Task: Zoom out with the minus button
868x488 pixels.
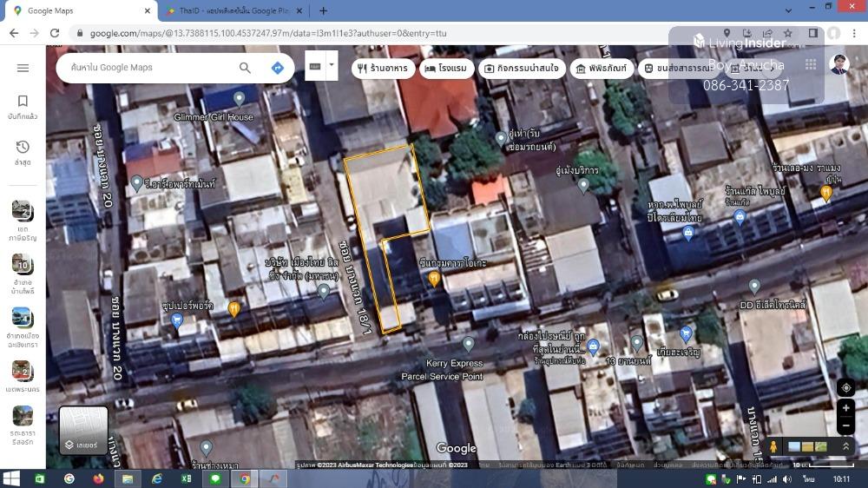Action: pos(846,425)
